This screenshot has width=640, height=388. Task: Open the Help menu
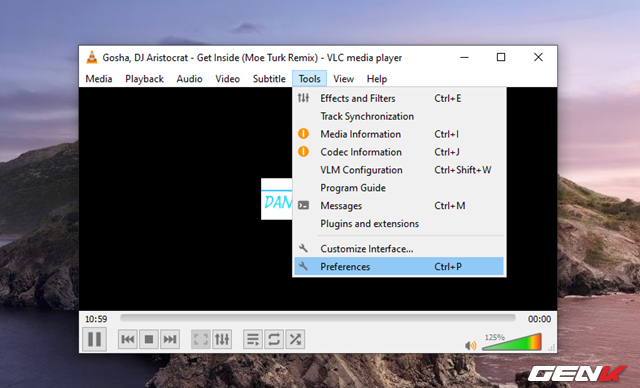click(377, 79)
